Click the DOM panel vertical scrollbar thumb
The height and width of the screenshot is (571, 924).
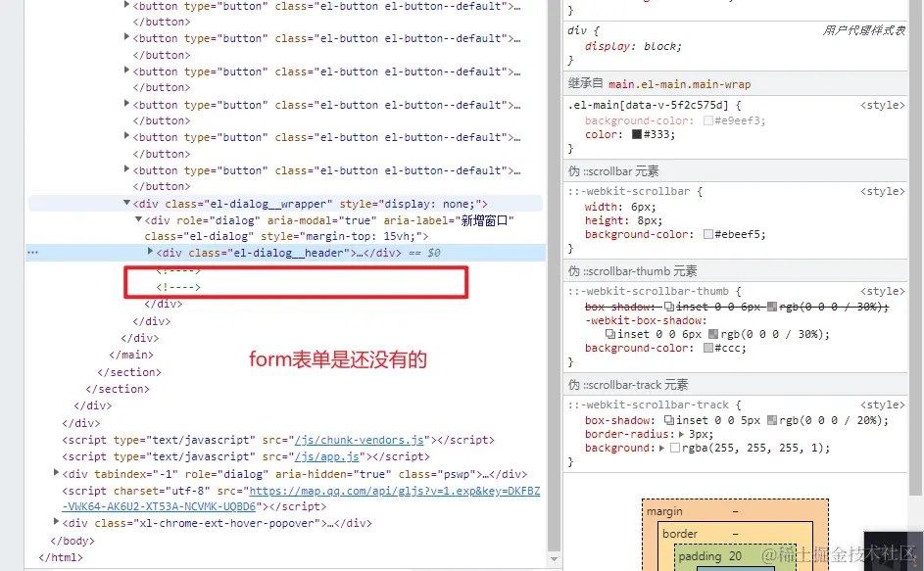554,274
